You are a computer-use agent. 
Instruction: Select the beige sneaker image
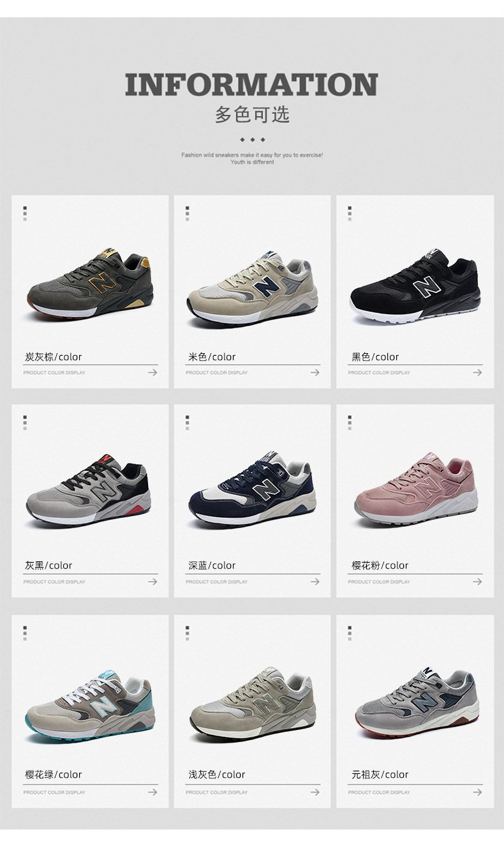(252, 289)
